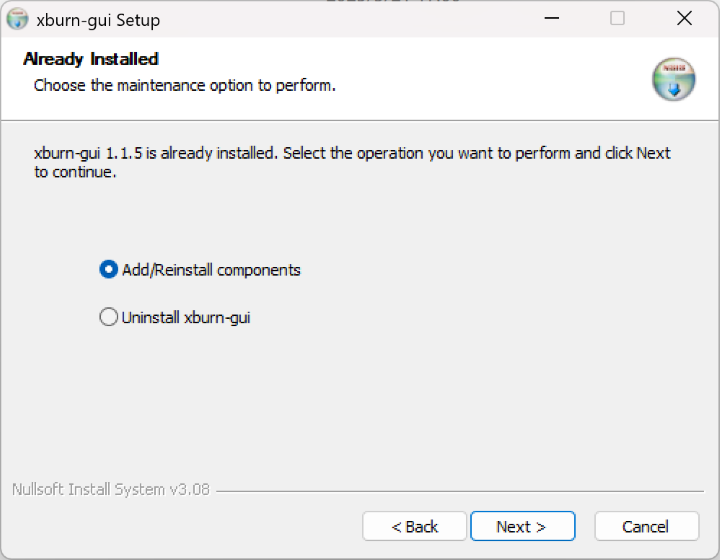Select the Add/Reinstall components radio button
Viewport: 720px width, 560px height.
click(x=108, y=269)
